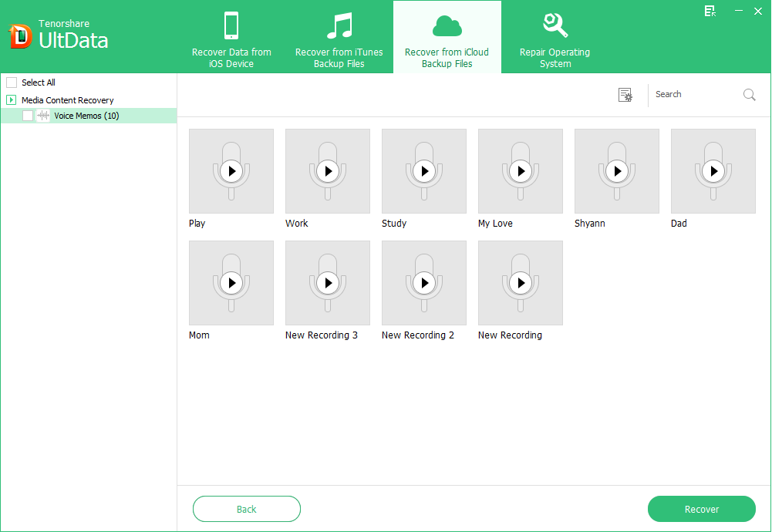Screen dimensions: 772x532
Task: Play the My Love voice memo
Action: click(520, 171)
